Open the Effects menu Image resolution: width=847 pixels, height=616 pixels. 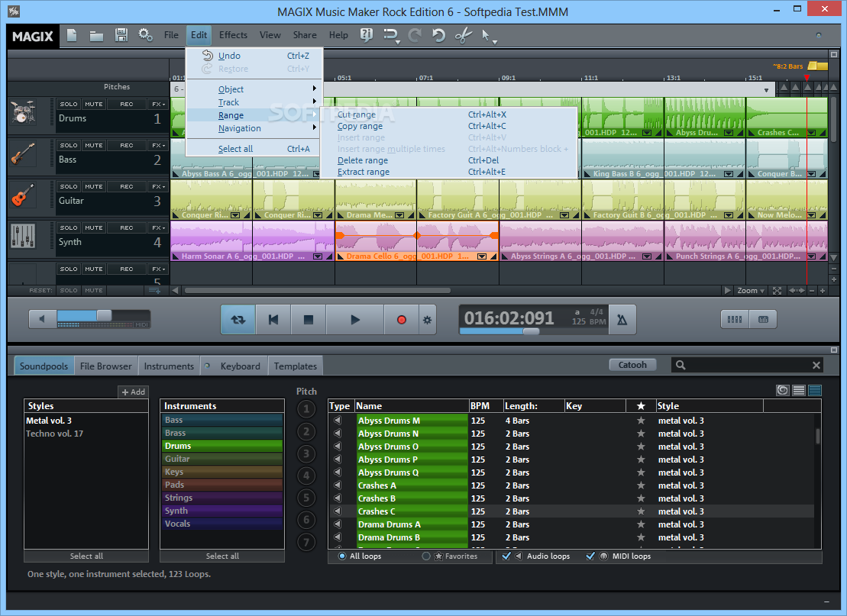(234, 35)
